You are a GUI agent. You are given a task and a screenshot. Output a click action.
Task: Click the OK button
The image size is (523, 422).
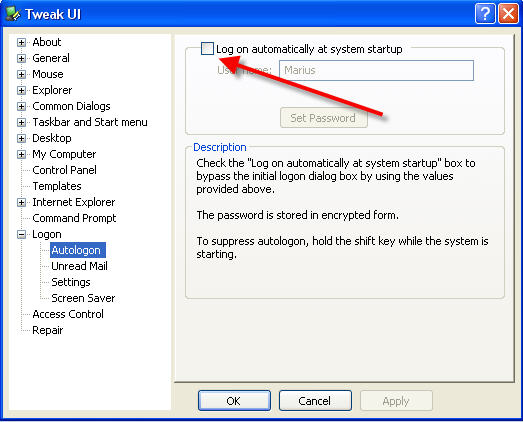pos(234,401)
